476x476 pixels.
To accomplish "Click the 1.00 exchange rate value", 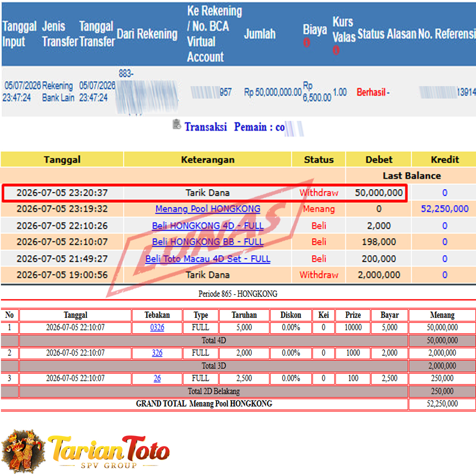I will click(x=340, y=92).
